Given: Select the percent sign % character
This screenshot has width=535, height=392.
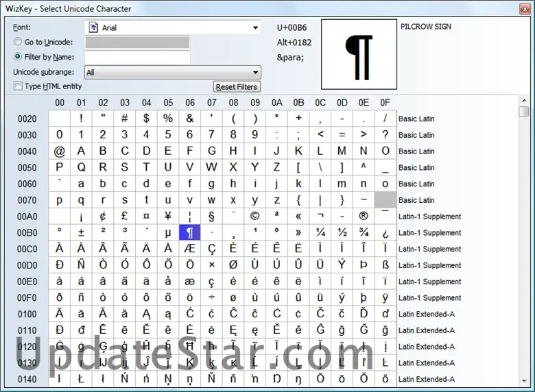Looking at the screenshot, I should 168,119.
